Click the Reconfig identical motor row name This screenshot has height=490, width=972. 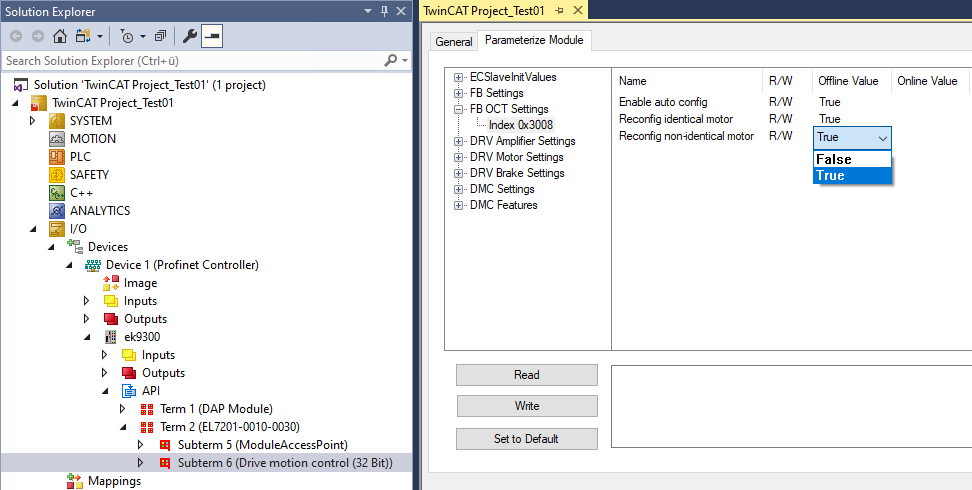point(676,118)
